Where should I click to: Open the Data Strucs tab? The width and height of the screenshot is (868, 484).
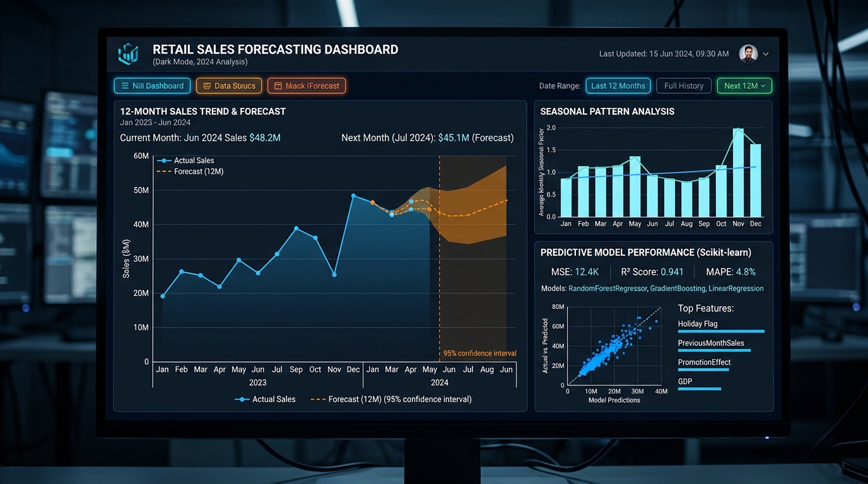[229, 86]
